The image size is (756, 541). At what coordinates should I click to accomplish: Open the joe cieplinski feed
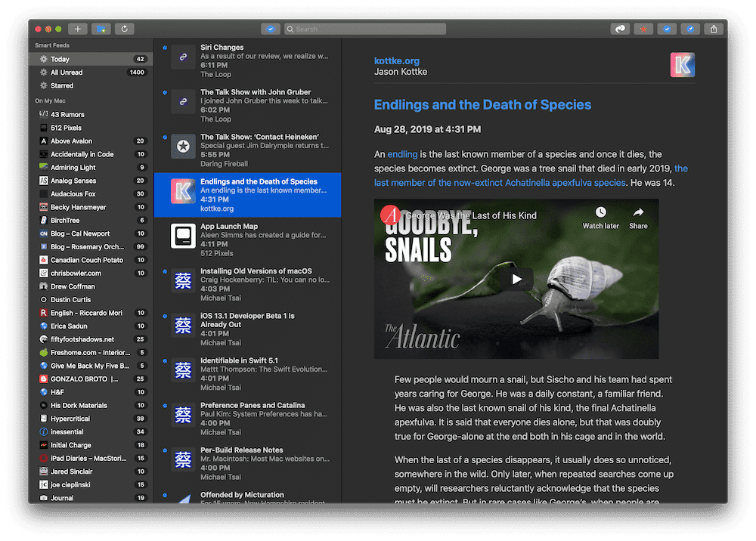(x=91, y=484)
